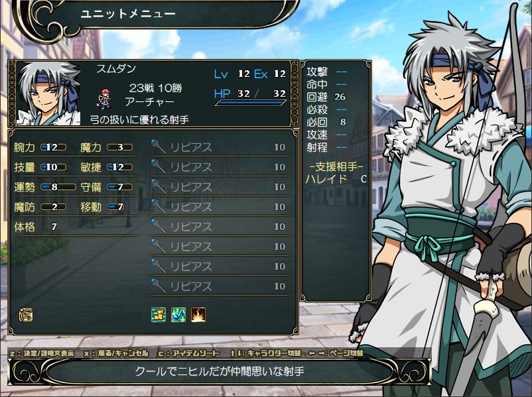Click the ←→:ページ切替 hint
Viewport: 532px width, 397px height.
[x=336, y=353]
